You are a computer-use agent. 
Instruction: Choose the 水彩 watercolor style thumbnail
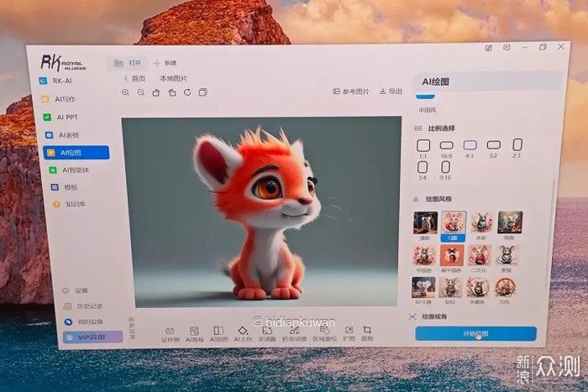(481, 226)
